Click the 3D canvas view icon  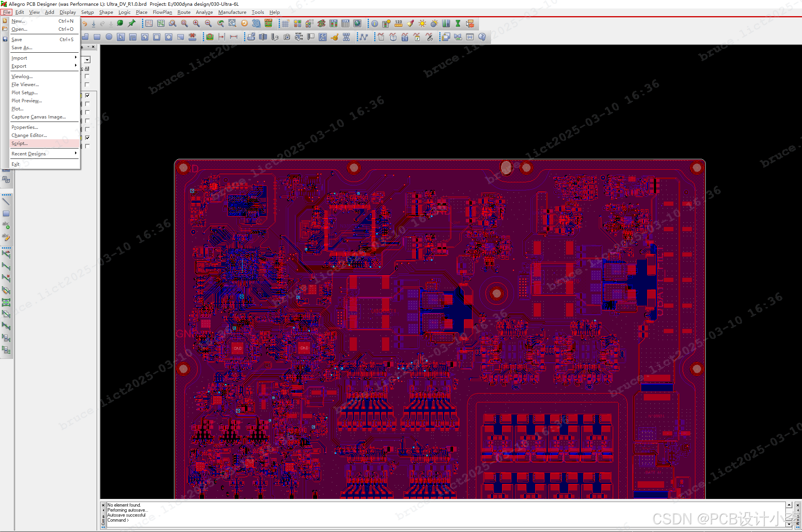coord(256,23)
